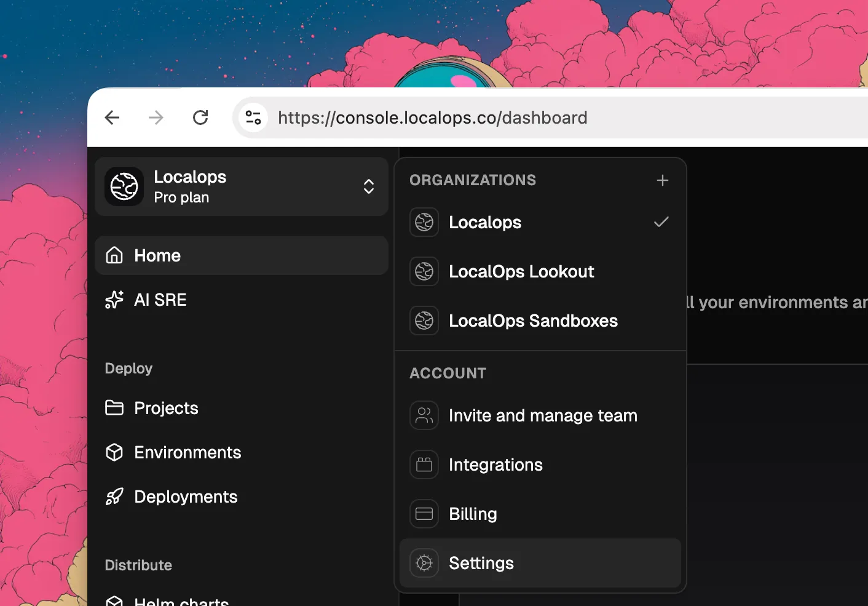
Task: Open the Localops Pro plan organization switcher
Action: pos(242,186)
